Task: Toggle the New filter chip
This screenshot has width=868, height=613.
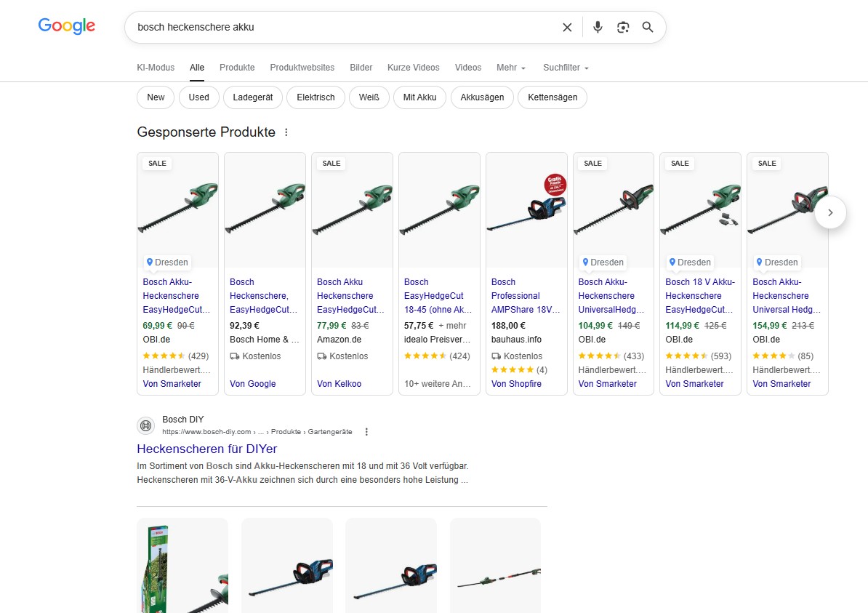Action: click(156, 97)
